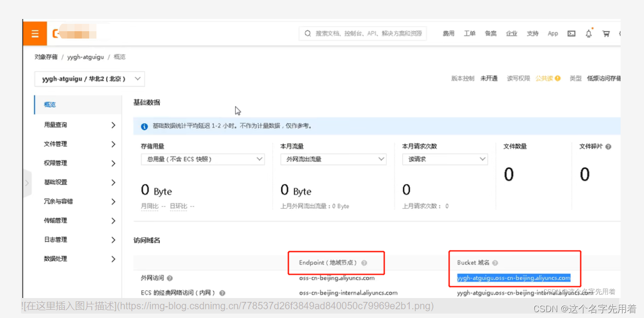Viewport: 644px width, 318px height.
Task: Open the 工单 top menu
Action: [470, 34]
